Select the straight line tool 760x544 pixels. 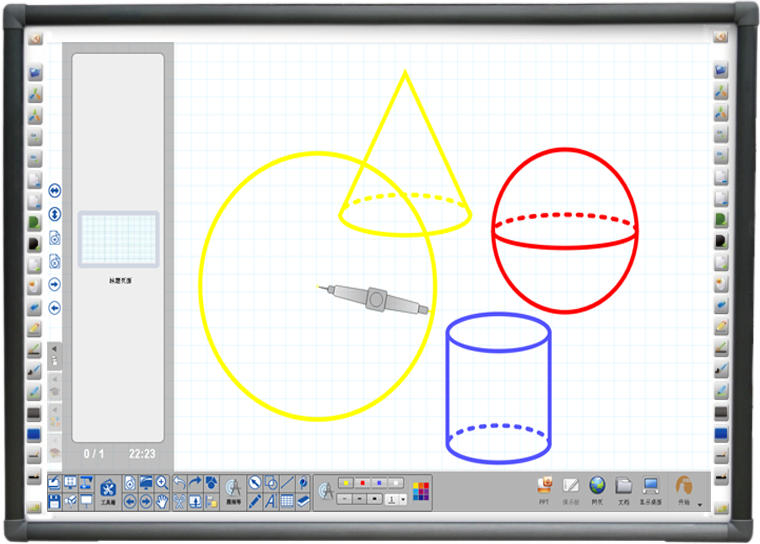[287, 482]
